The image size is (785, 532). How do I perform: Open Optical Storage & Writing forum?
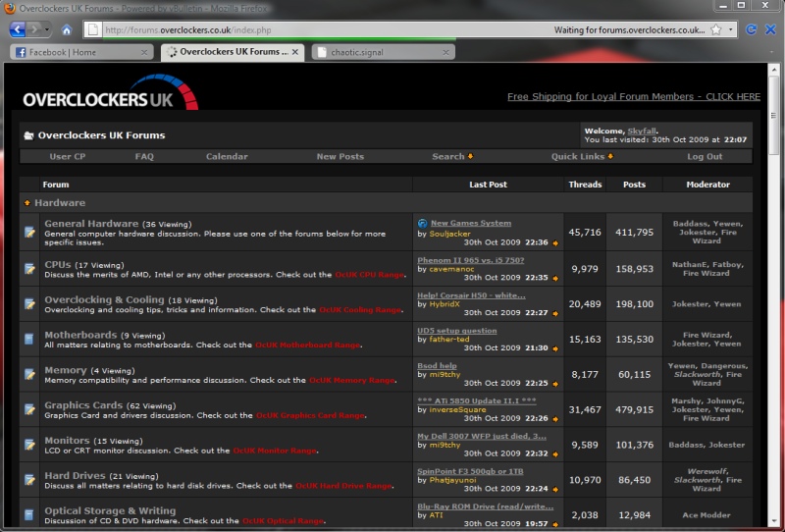click(110, 510)
